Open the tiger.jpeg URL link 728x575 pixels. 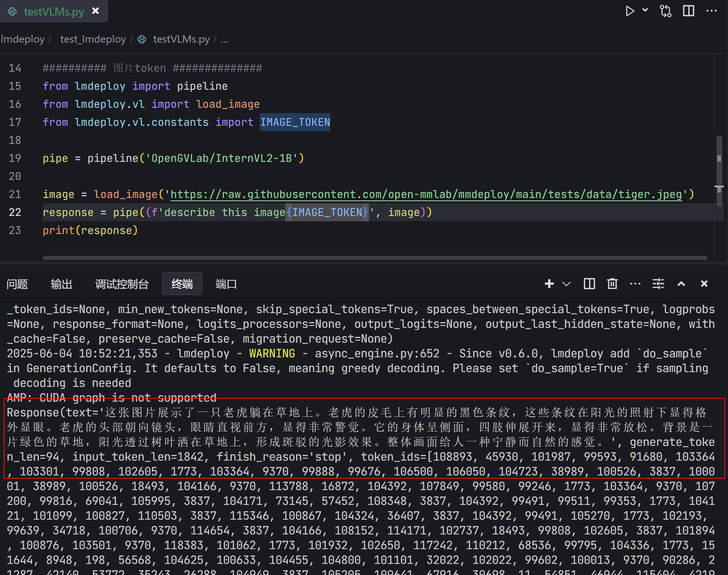(426, 194)
